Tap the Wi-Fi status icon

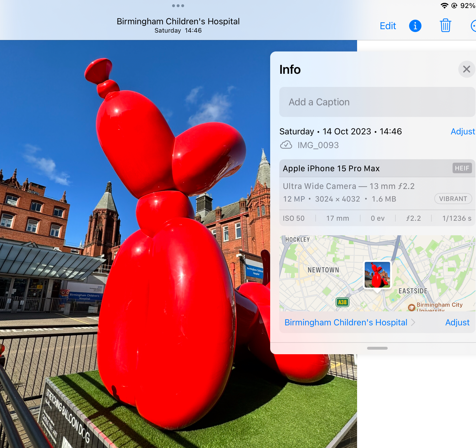tap(444, 6)
